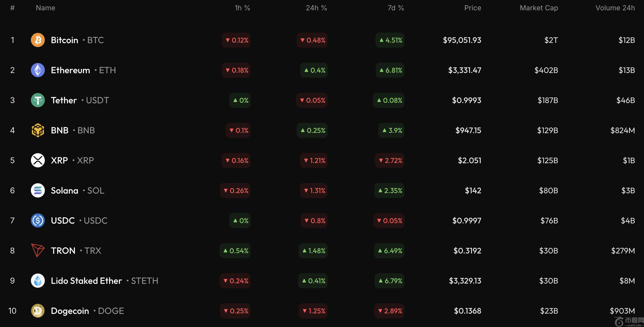Viewport: 644px width, 327px height.
Task: Open the Lido Staked Ether name link
Action: point(86,281)
